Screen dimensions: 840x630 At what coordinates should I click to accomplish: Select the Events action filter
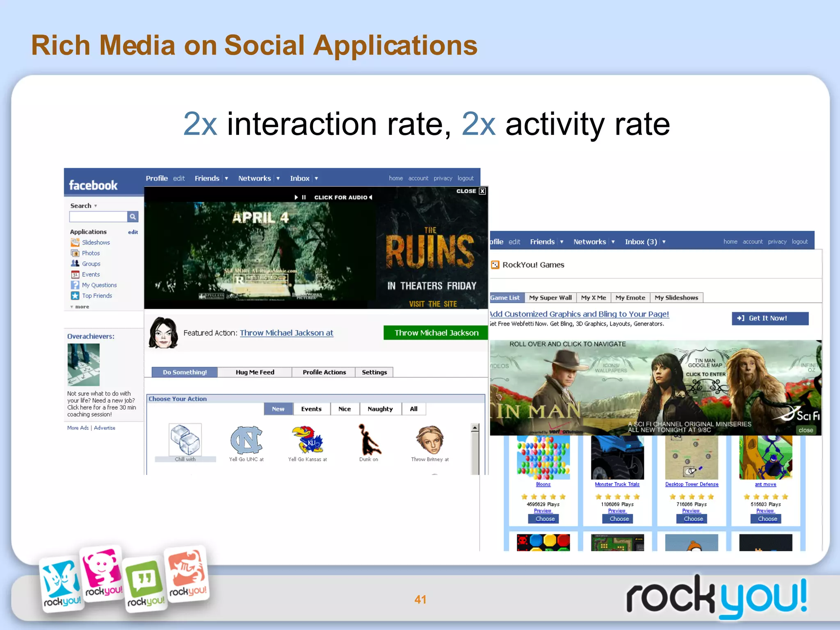coord(311,409)
